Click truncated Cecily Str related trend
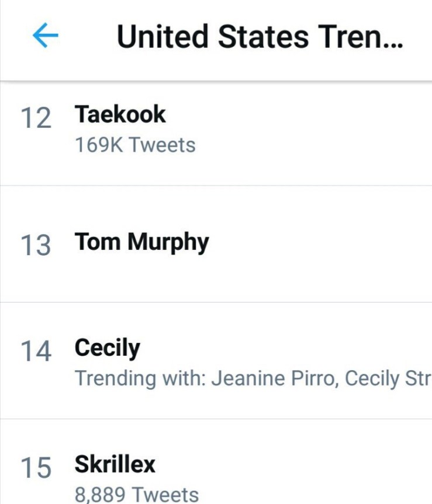 tap(388, 378)
